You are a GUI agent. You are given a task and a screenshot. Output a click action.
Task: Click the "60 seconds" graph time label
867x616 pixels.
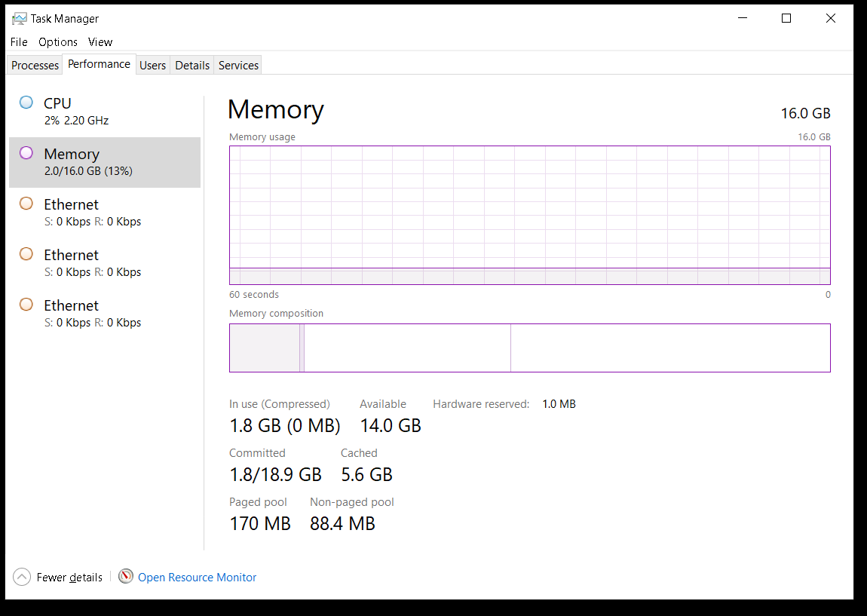(254, 295)
